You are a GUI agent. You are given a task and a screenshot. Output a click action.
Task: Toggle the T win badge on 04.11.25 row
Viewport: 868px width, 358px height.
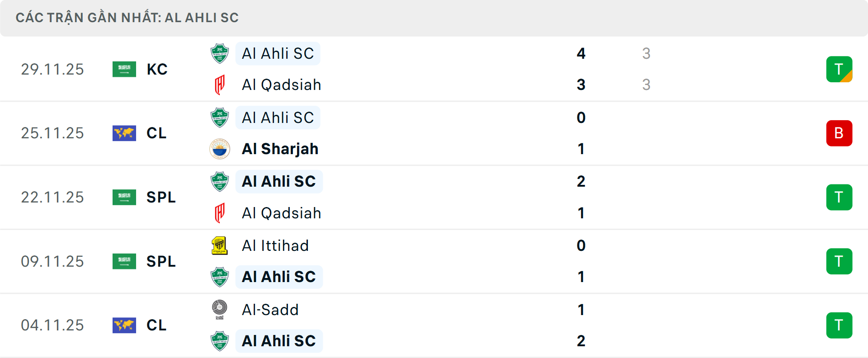point(840,325)
